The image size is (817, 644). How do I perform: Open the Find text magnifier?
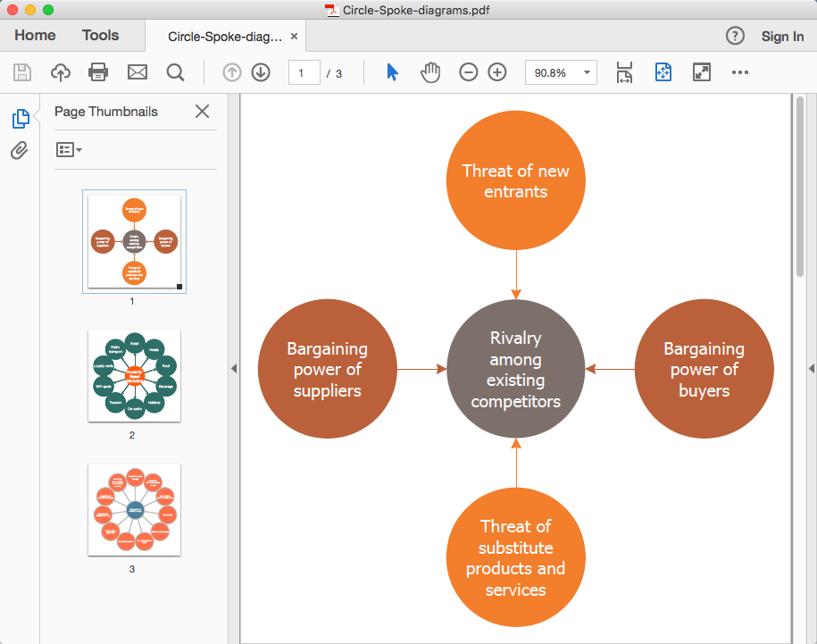(175, 72)
